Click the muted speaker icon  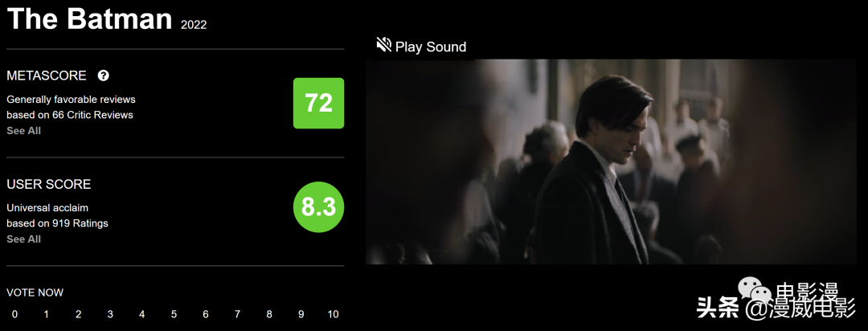[x=383, y=45]
